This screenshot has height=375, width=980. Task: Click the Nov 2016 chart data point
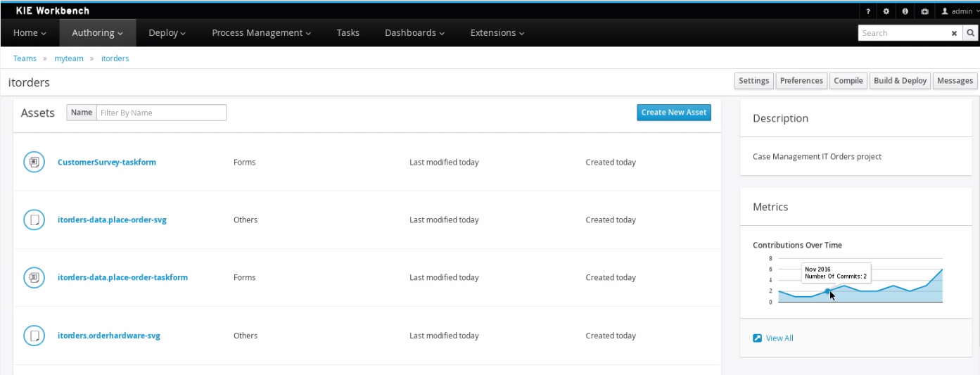click(827, 291)
